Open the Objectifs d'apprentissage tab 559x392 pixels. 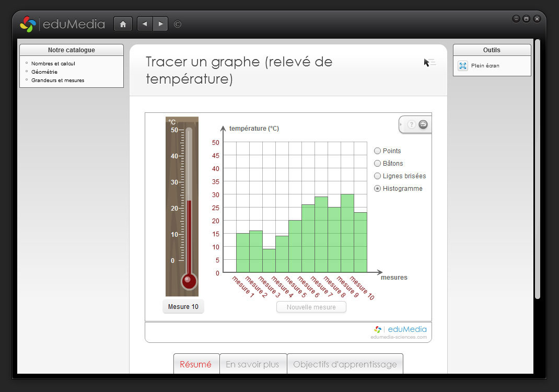345,364
